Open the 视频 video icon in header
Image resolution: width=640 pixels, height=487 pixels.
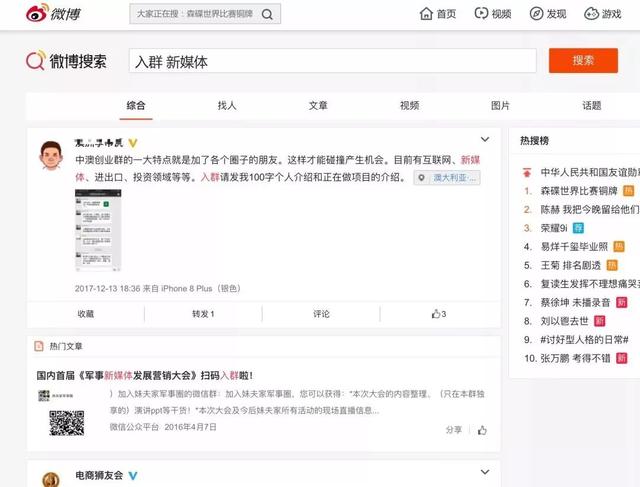coord(481,13)
